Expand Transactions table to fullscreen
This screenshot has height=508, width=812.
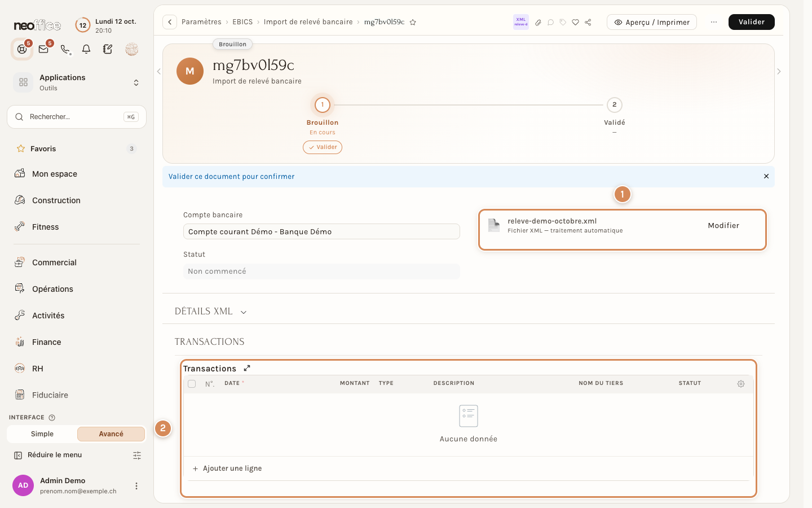[247, 368]
